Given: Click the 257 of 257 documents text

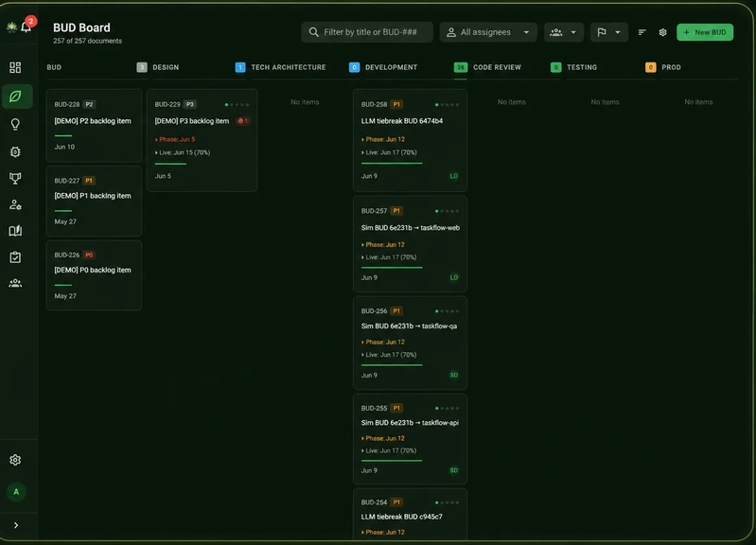Looking at the screenshot, I should tap(87, 41).
